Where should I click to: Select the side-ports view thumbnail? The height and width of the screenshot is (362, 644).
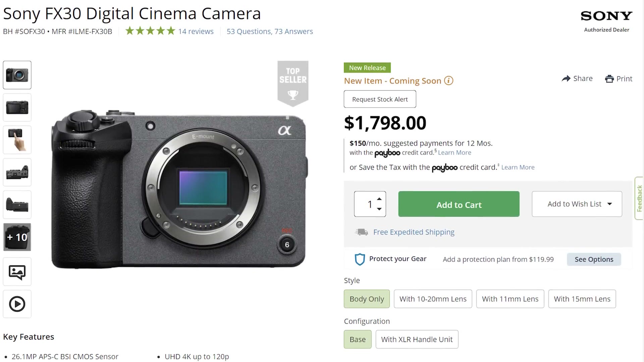point(17,172)
